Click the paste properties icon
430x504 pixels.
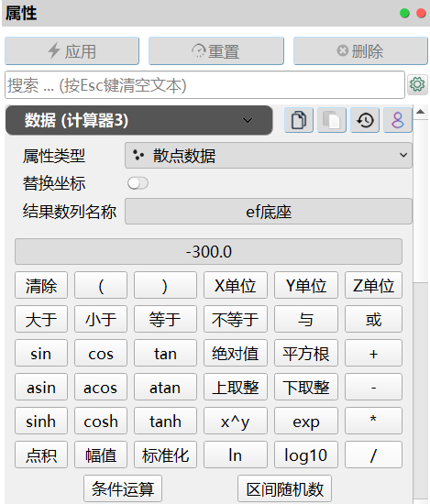click(x=332, y=120)
